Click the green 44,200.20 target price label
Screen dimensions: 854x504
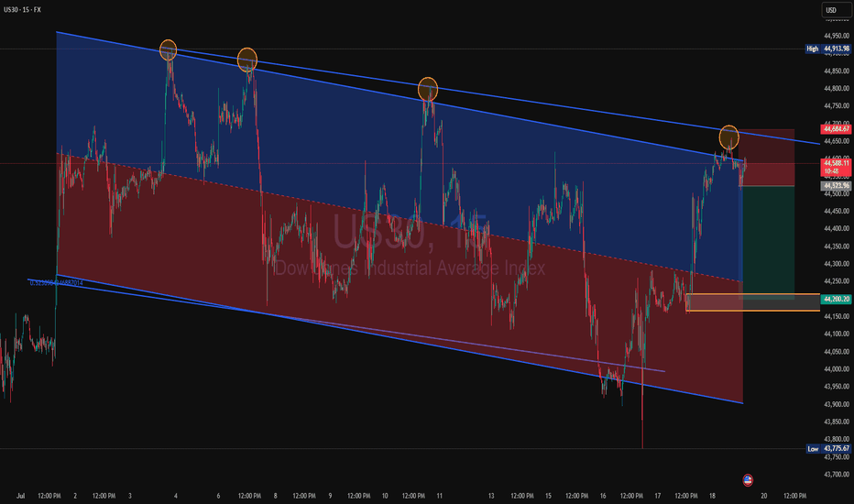[x=836, y=299]
